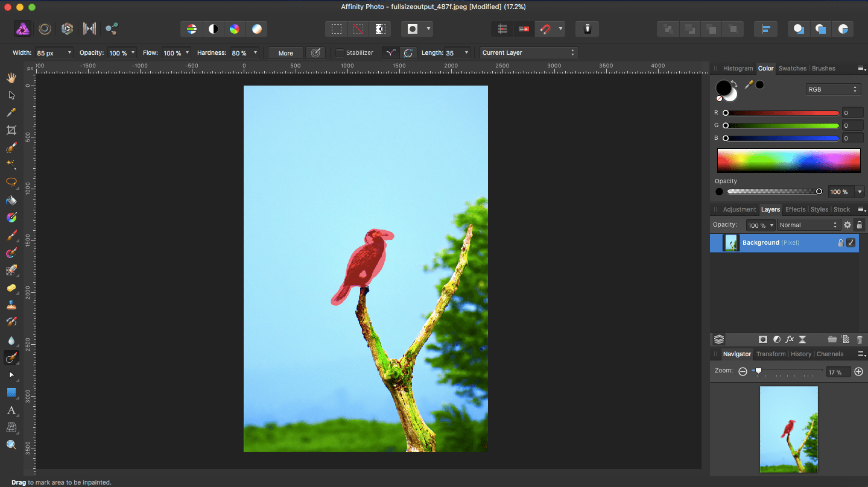Select the Flood Fill bucket tool
Viewport: 868px width, 487px height.
(x=11, y=200)
